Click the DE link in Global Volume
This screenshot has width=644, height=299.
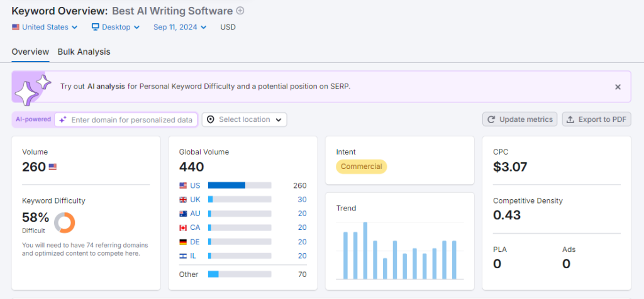[x=195, y=242]
